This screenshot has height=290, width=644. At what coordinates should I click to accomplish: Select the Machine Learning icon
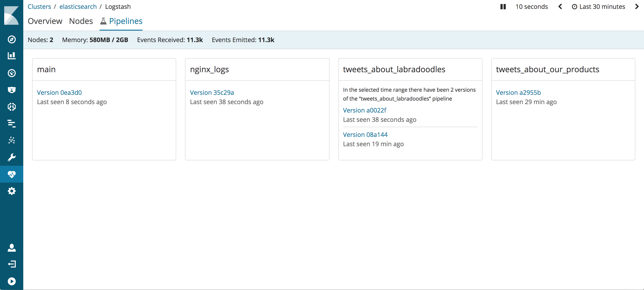click(12, 140)
